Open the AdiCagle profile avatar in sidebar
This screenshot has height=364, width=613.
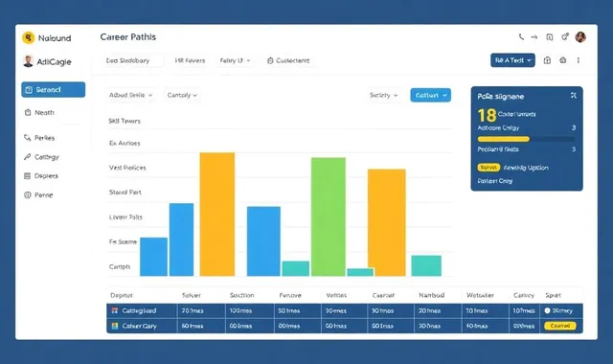(x=28, y=61)
